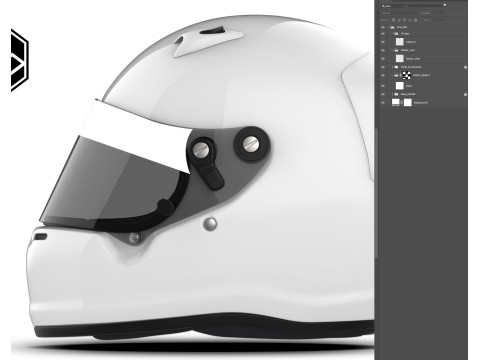This screenshot has height=360, width=480.
Task: Click the layer Opacity value field
Action: [437, 13]
